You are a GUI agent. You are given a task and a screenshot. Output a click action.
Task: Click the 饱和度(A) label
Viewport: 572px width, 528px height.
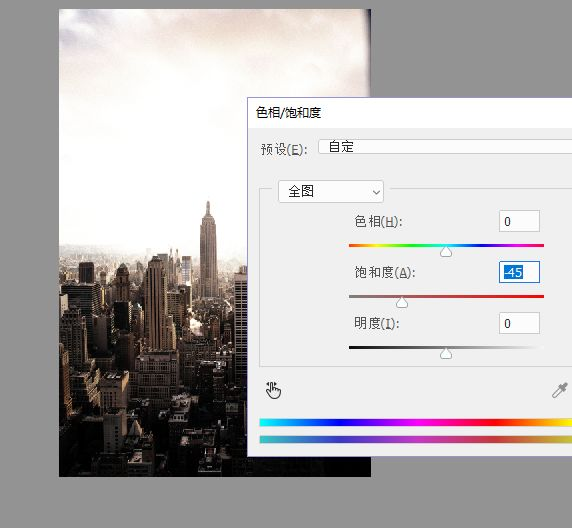(x=385, y=272)
